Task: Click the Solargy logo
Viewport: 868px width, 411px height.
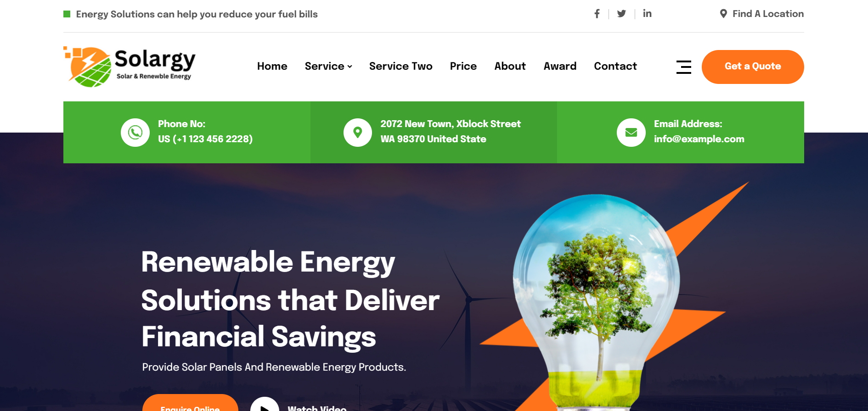Action: pyautogui.click(x=130, y=67)
